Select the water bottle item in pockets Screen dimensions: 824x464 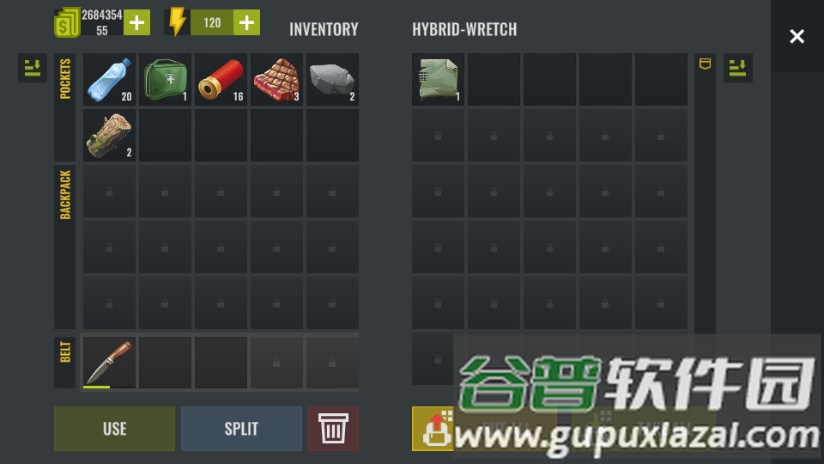coord(109,79)
